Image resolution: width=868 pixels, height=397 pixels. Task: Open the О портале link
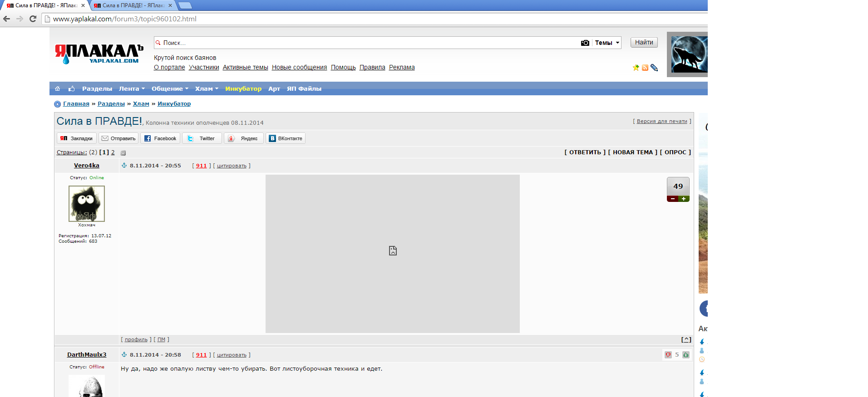pyautogui.click(x=169, y=67)
